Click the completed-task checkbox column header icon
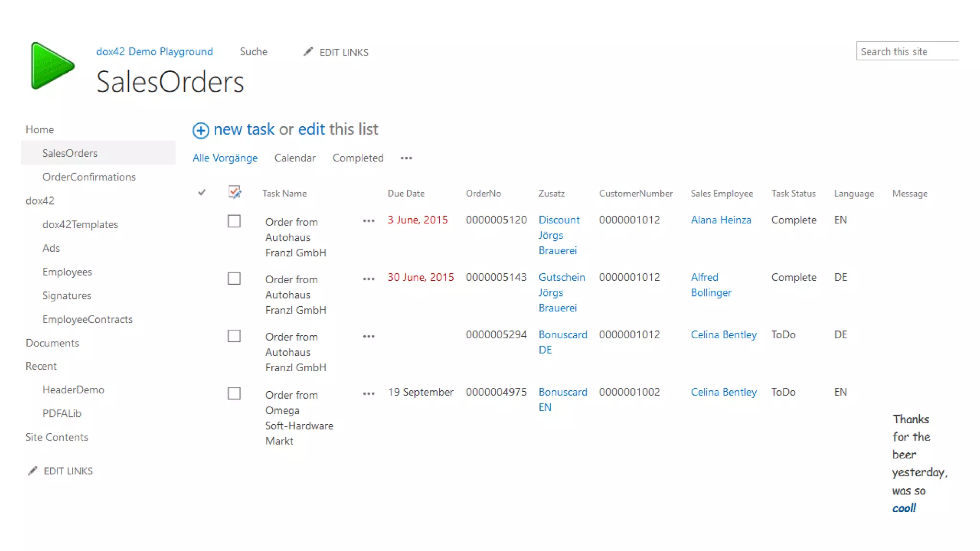 tap(234, 192)
